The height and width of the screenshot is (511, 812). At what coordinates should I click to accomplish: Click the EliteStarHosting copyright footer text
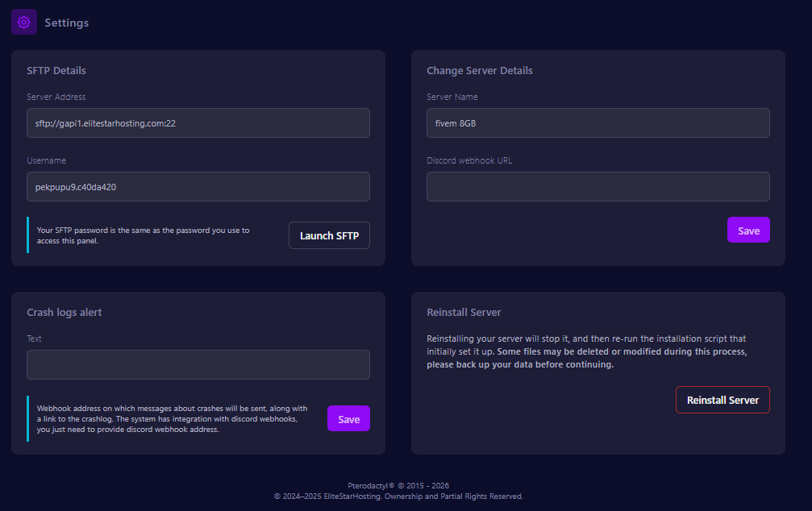398,496
